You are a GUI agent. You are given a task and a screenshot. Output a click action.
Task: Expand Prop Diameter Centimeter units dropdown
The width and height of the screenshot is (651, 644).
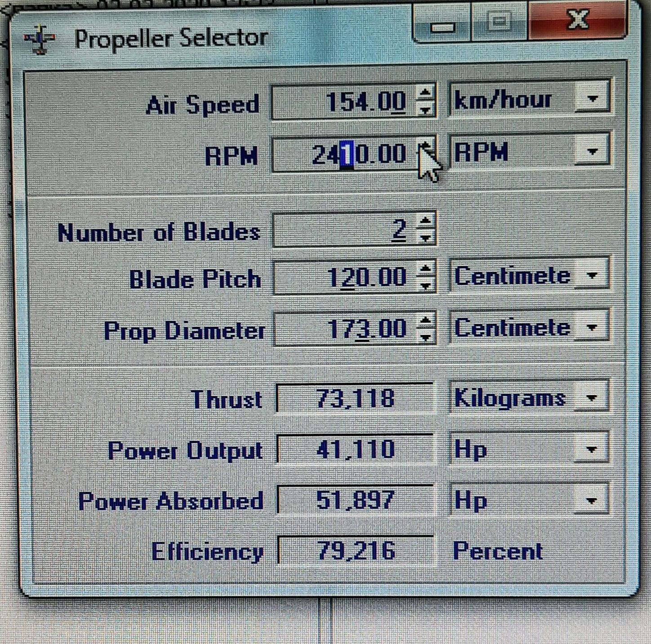pos(592,327)
